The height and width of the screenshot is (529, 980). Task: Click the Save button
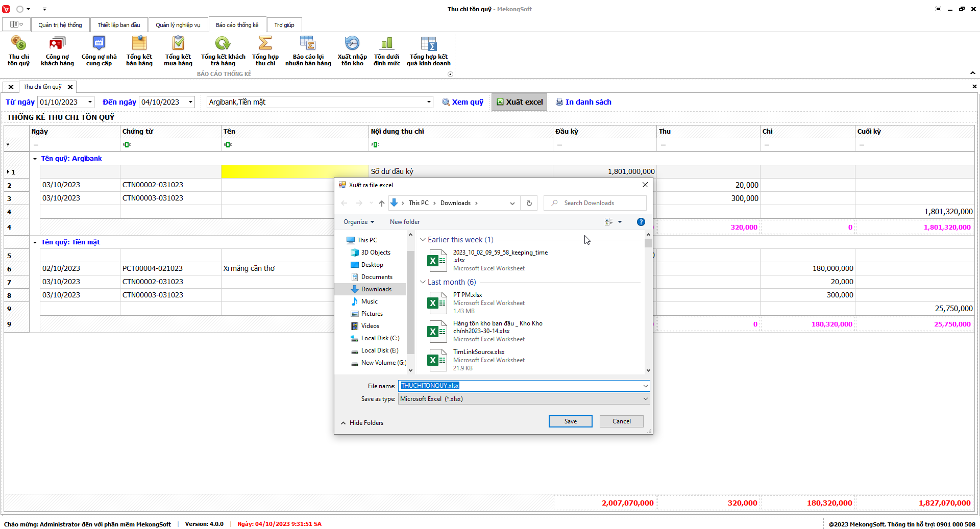570,421
